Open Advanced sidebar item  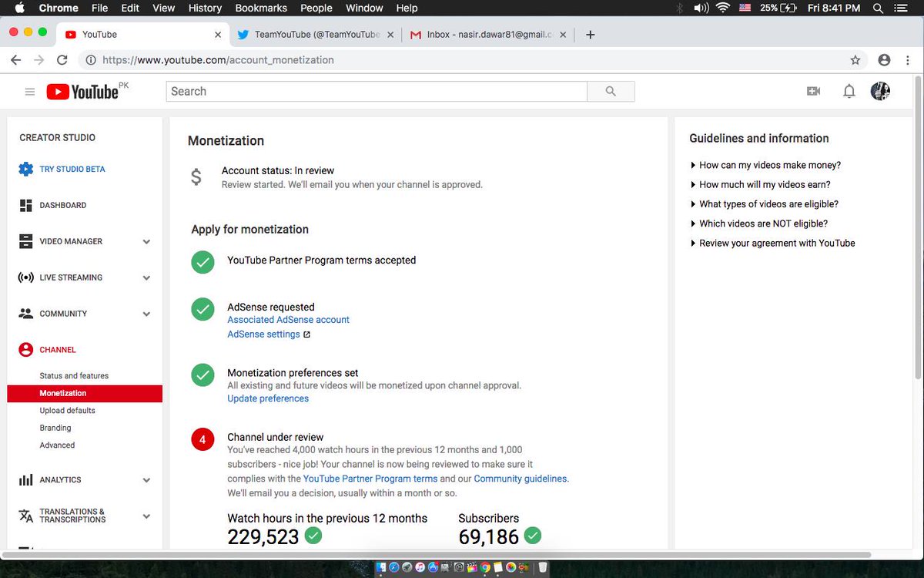(58, 445)
